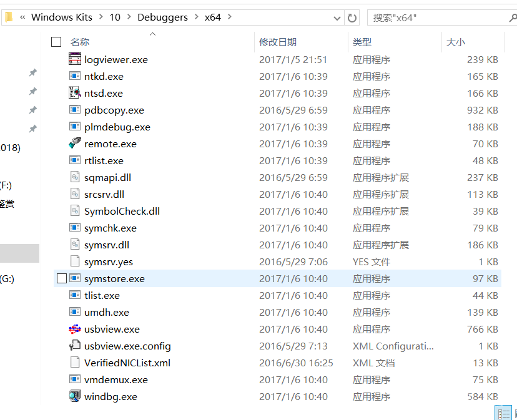Select the VerifiedNICList.xml file name

[127, 363]
